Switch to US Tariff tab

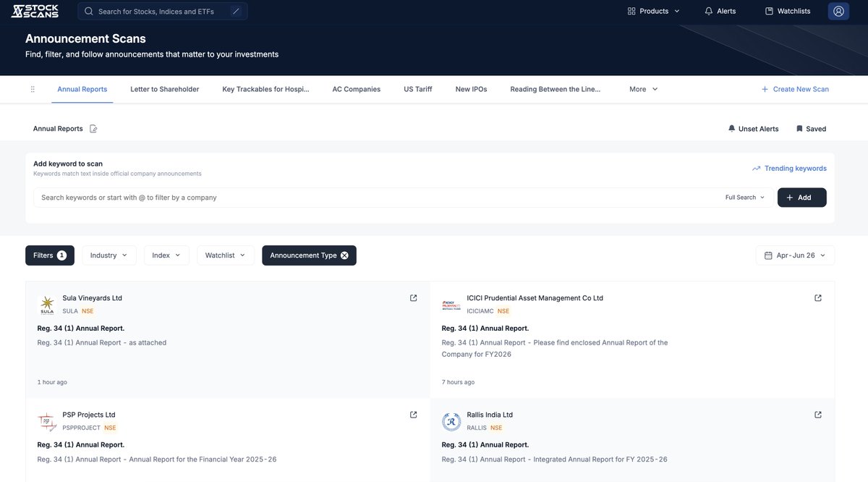point(418,89)
